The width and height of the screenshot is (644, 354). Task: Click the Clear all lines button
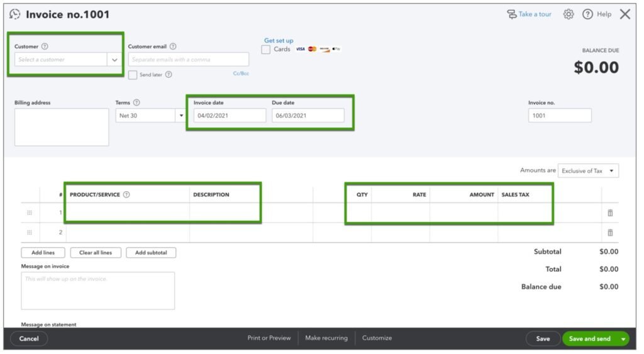(x=96, y=253)
